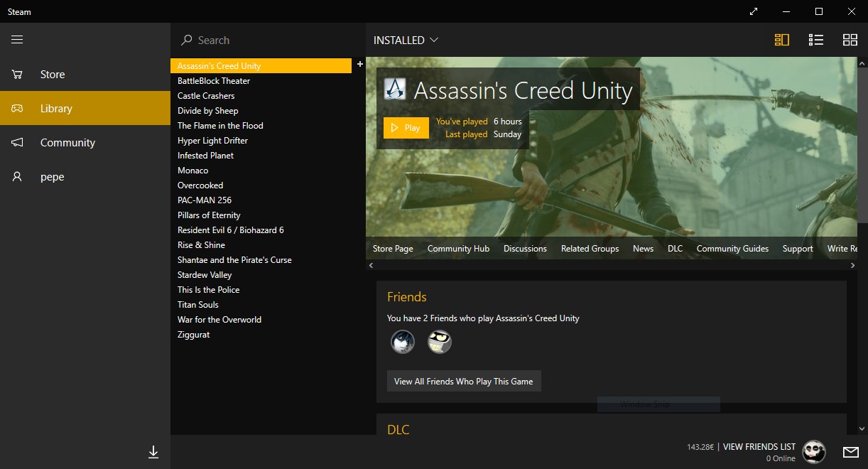
Task: Select Assassin's Creed Unity list entry
Action: click(261, 66)
